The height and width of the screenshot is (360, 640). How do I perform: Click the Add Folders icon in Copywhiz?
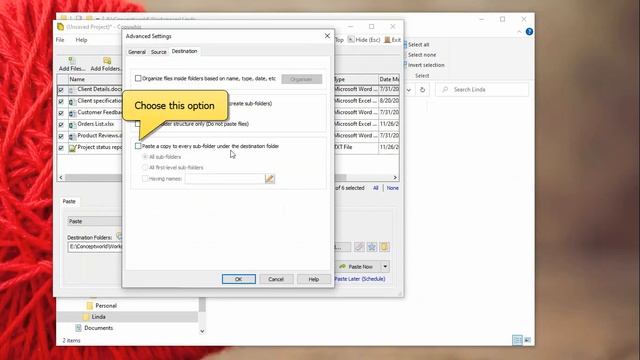(x=107, y=60)
